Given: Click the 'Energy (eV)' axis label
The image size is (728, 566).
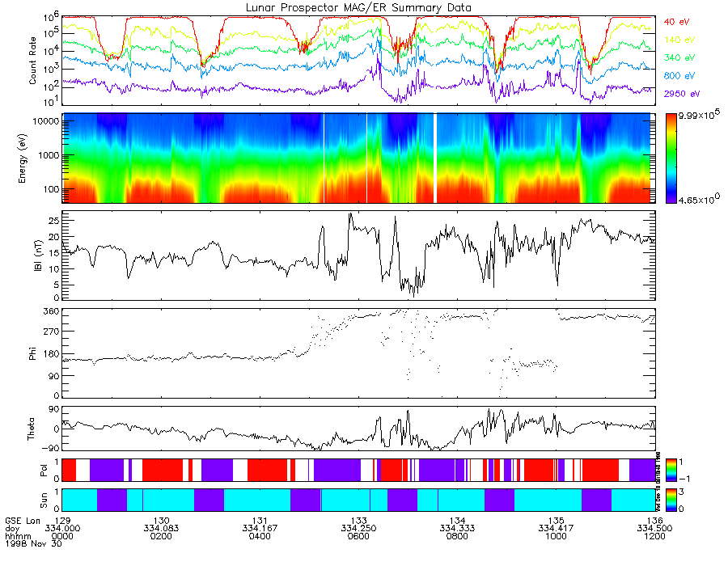Looking at the screenshot, I should 23,158.
